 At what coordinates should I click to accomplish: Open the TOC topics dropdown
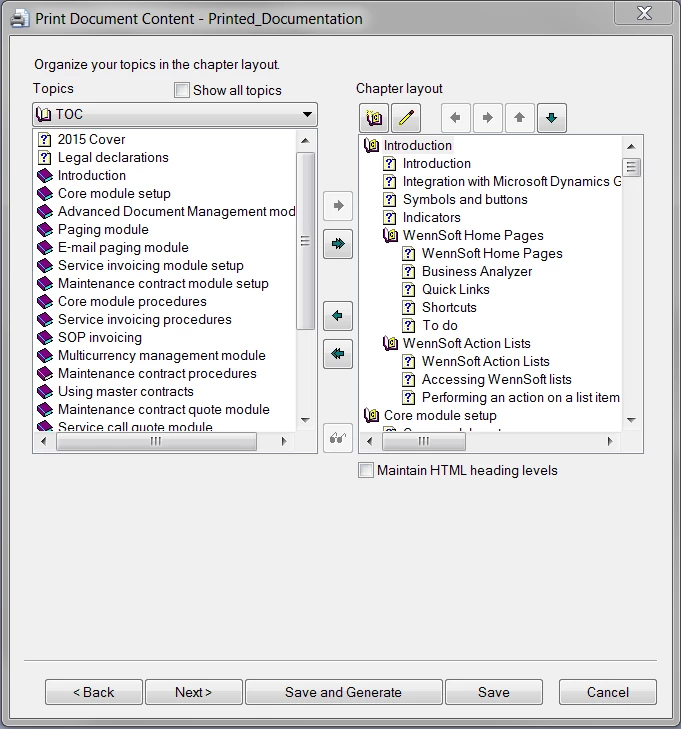[175, 114]
